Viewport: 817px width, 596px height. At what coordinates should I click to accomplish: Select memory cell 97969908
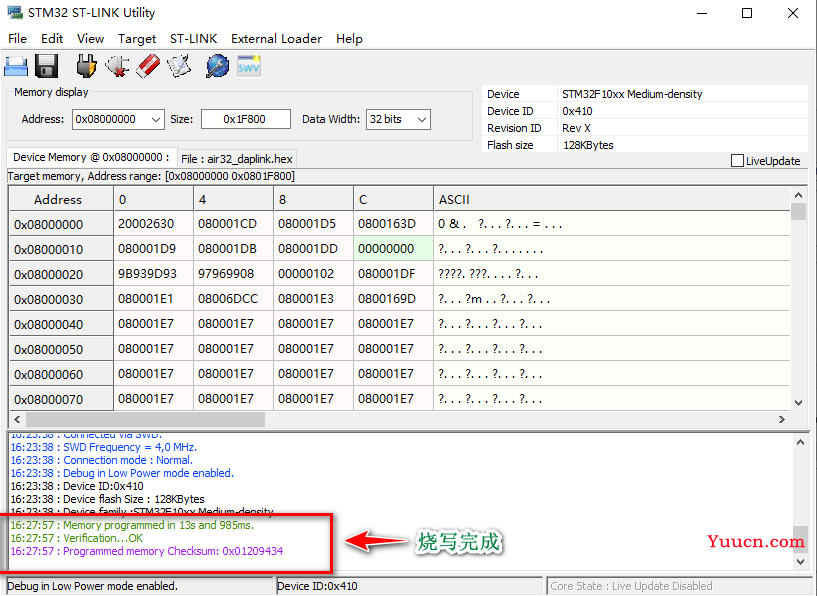[233, 274]
